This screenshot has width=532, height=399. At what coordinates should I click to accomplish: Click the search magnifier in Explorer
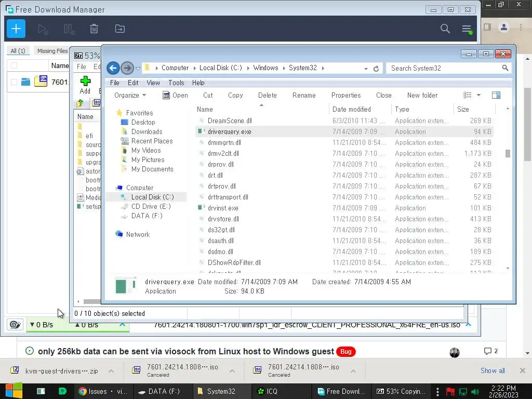pyautogui.click(x=505, y=68)
